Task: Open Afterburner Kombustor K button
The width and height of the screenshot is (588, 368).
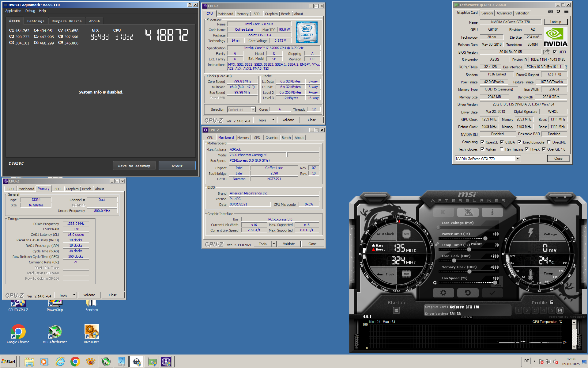Action: click(x=443, y=212)
